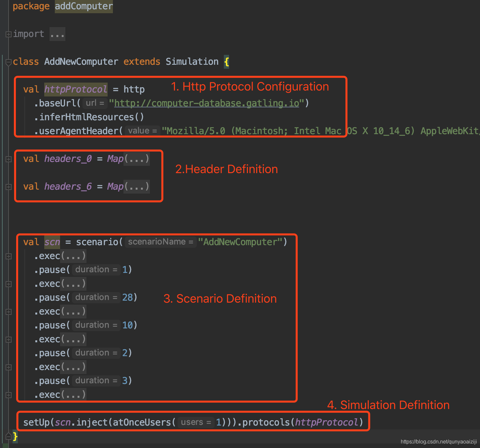The image size is (480, 448).
Task: Open the computer-database.gatling.io URL link
Action: (207, 103)
